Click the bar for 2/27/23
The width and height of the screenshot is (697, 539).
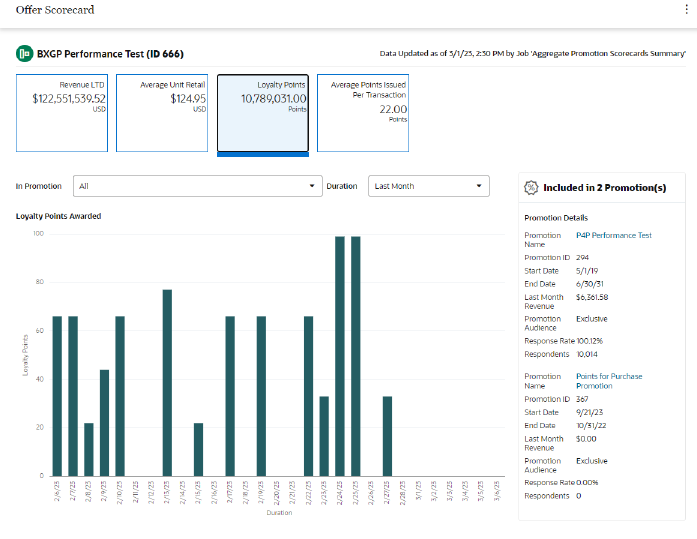pos(387,436)
